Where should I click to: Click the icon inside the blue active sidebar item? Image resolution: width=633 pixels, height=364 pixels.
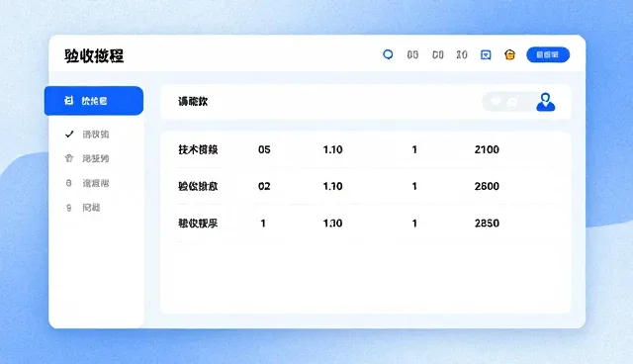[x=68, y=101]
